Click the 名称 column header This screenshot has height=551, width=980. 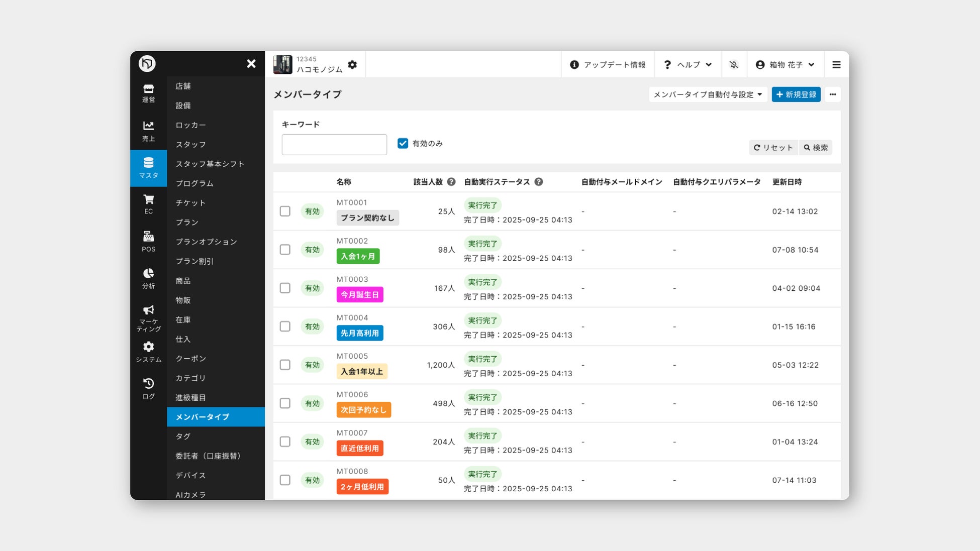click(x=344, y=182)
